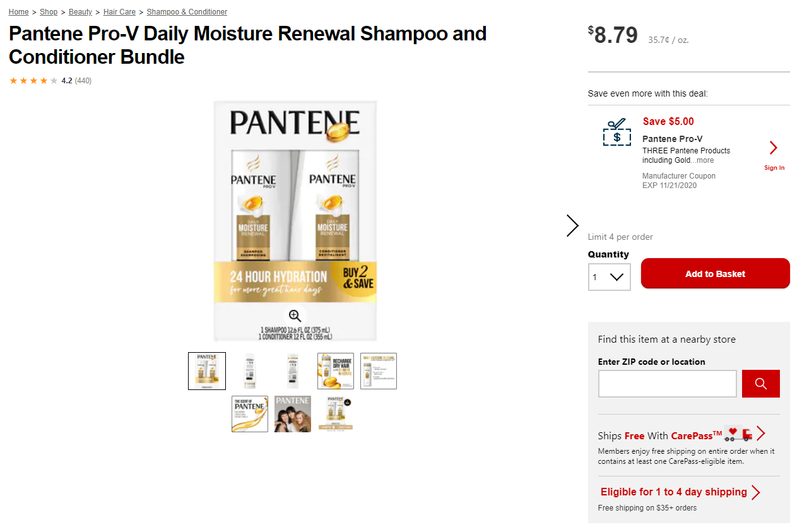
Task: Select the two women photo thumbnail
Action: coord(293,414)
